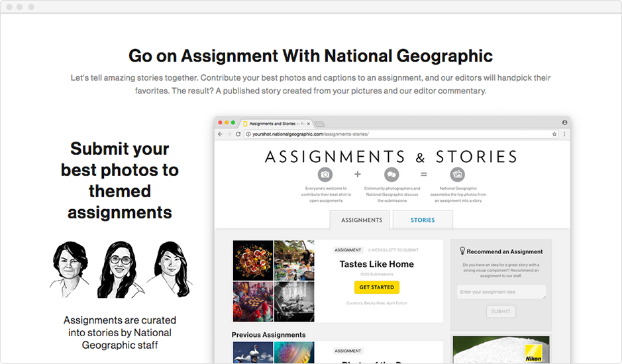Click the photo story circle icon

pyautogui.click(x=457, y=174)
